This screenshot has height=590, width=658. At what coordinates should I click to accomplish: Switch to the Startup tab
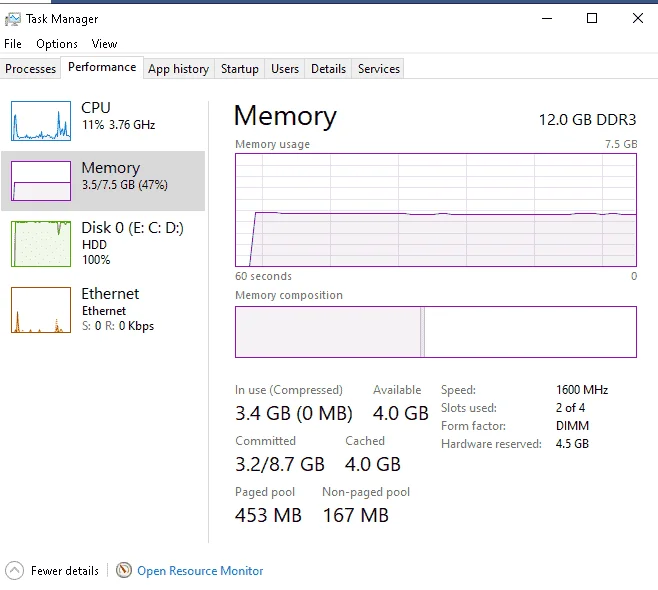pos(240,69)
